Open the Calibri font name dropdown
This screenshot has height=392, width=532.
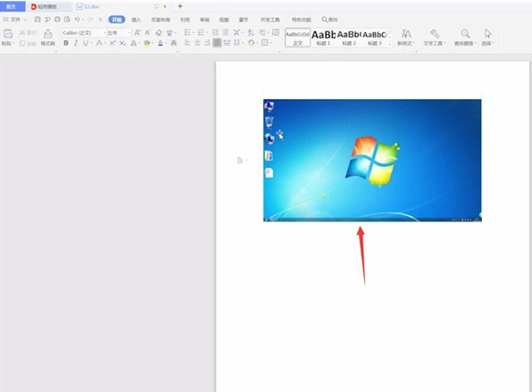[84, 32]
